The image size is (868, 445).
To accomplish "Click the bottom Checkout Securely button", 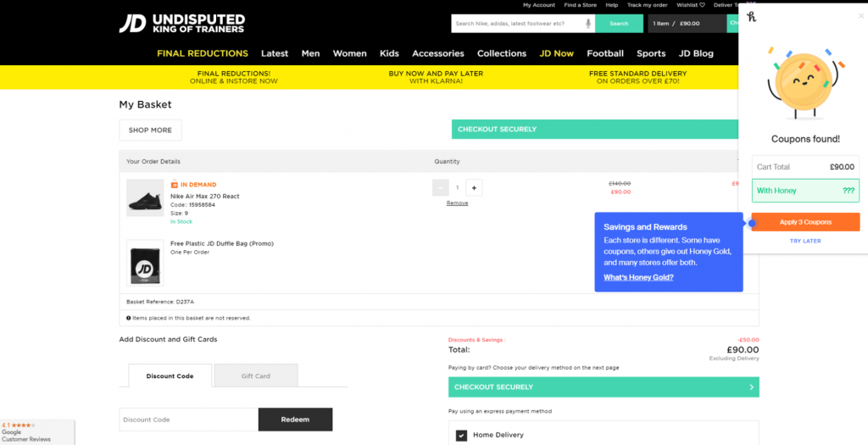I will pyautogui.click(x=604, y=387).
